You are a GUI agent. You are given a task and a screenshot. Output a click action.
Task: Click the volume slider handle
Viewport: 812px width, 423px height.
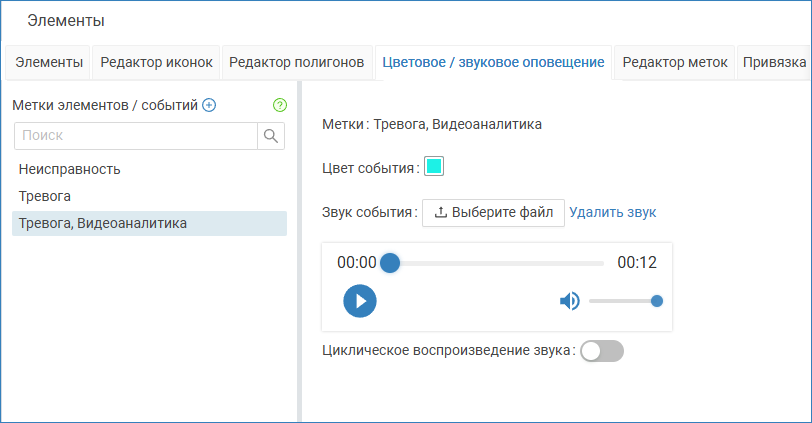(657, 301)
